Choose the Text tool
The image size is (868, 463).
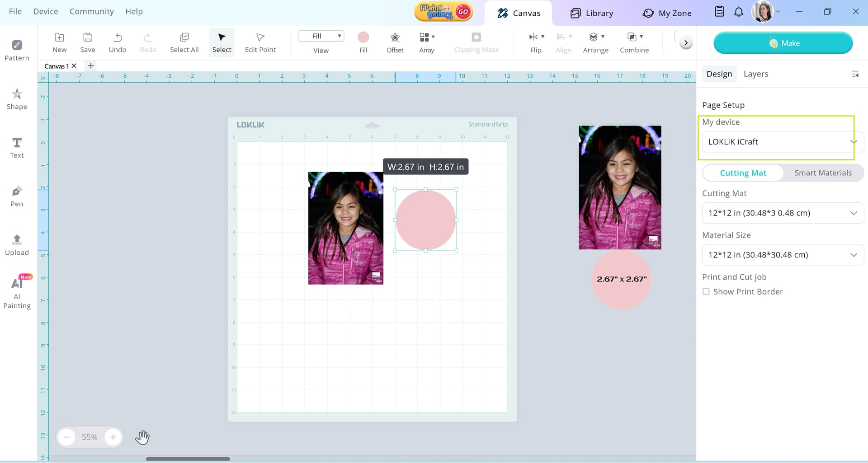tap(17, 148)
